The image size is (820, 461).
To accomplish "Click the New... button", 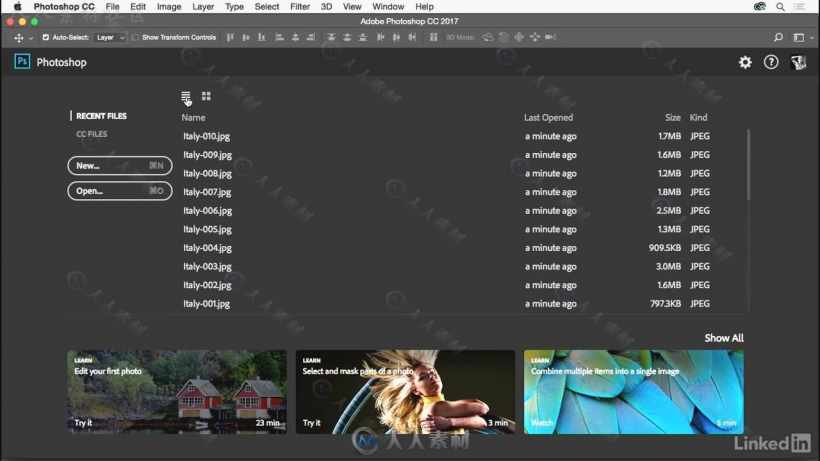I will tap(120, 166).
